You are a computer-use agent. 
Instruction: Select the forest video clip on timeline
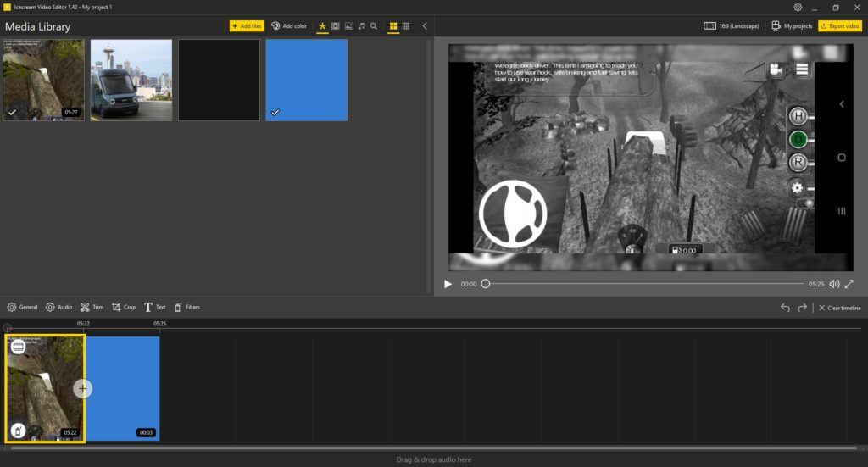[x=45, y=388]
